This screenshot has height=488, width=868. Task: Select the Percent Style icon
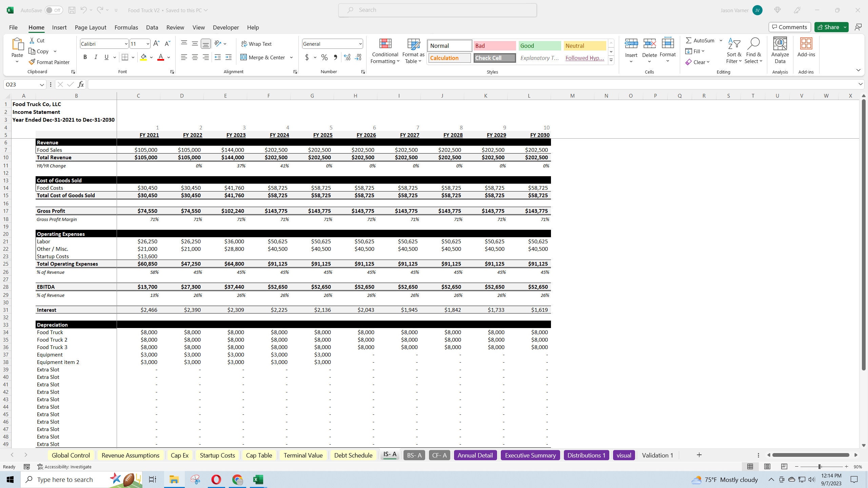(x=324, y=57)
